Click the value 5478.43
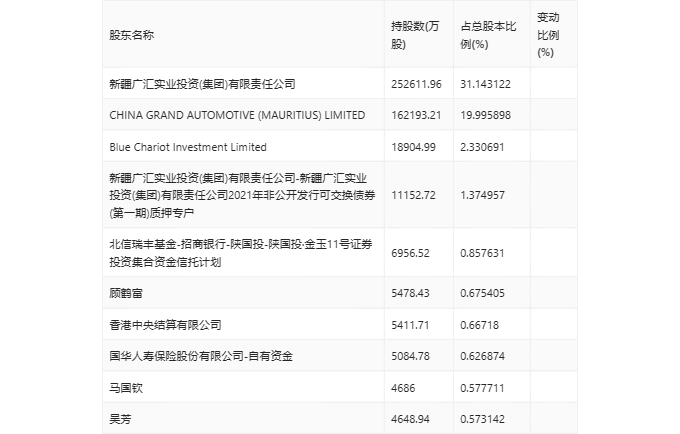680x434 pixels. coord(410,294)
